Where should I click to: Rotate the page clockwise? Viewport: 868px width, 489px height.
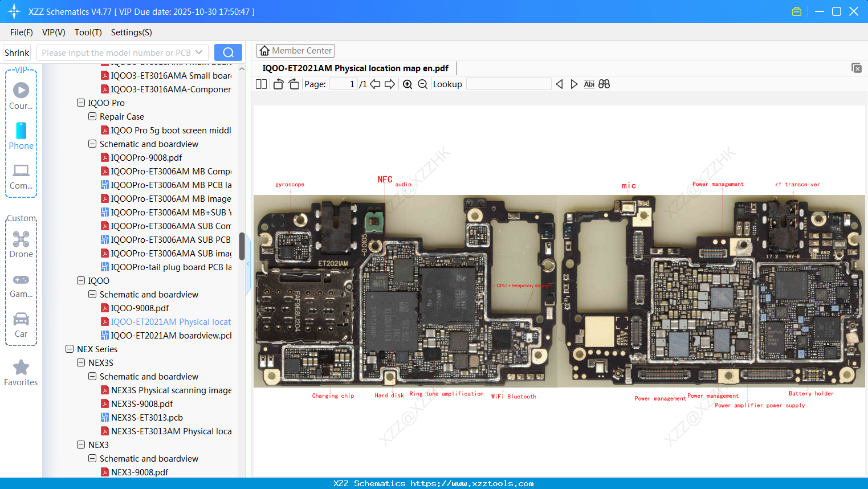pyautogui.click(x=294, y=84)
